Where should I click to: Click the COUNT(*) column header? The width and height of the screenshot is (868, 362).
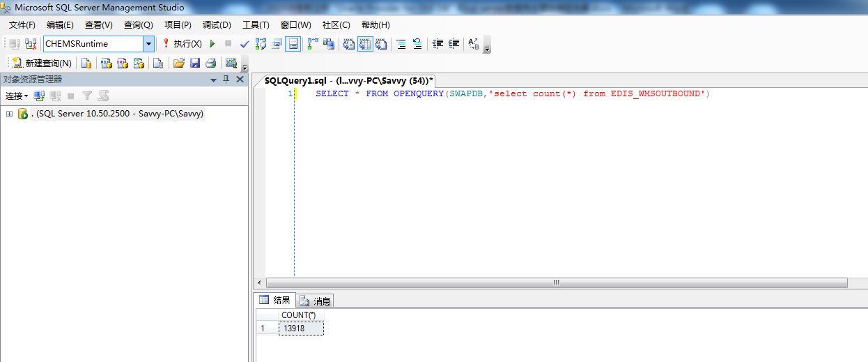(x=300, y=315)
